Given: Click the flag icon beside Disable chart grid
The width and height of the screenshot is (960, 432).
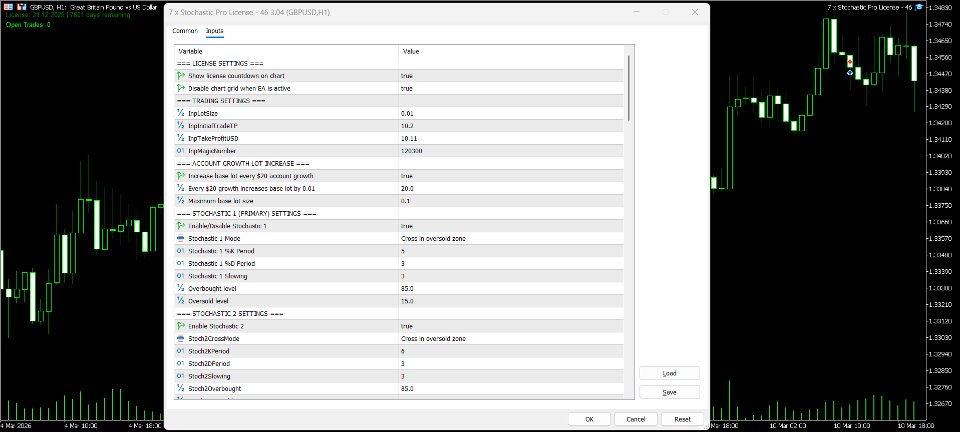Looking at the screenshot, I should pos(181,88).
